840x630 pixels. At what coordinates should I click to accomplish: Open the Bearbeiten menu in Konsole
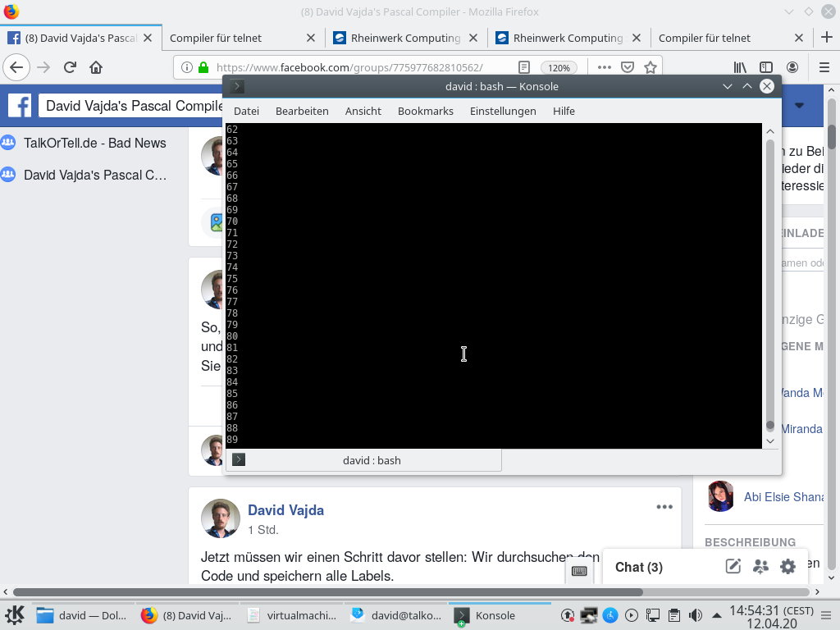pos(302,111)
